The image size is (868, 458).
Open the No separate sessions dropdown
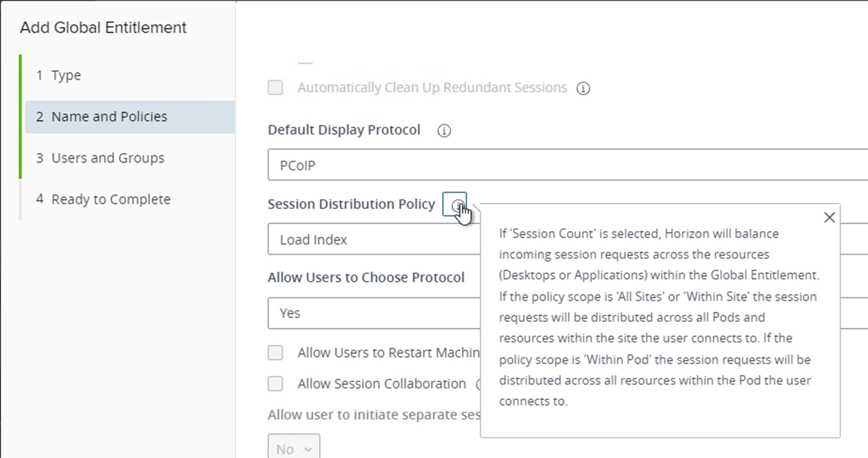[294, 446]
